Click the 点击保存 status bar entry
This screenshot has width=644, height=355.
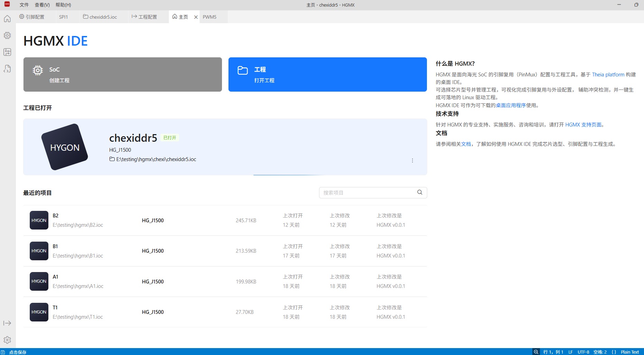coord(18,352)
